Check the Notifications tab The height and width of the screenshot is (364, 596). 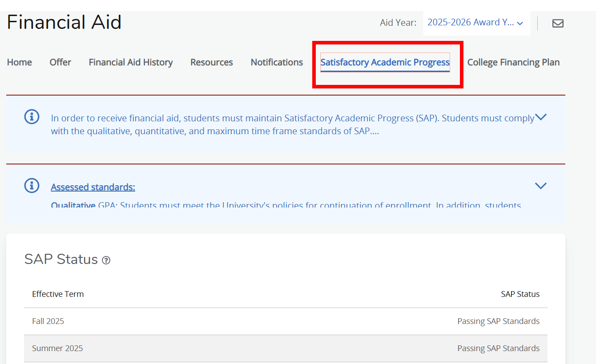[277, 62]
